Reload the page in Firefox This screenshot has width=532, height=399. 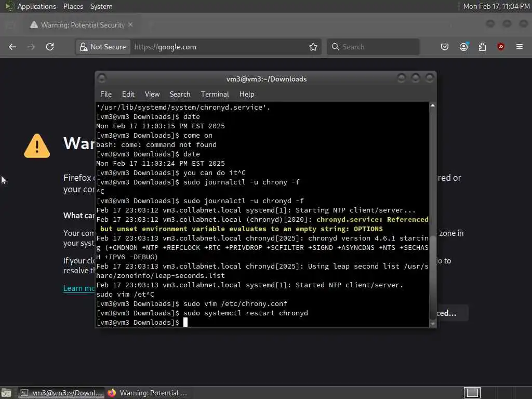(50, 47)
